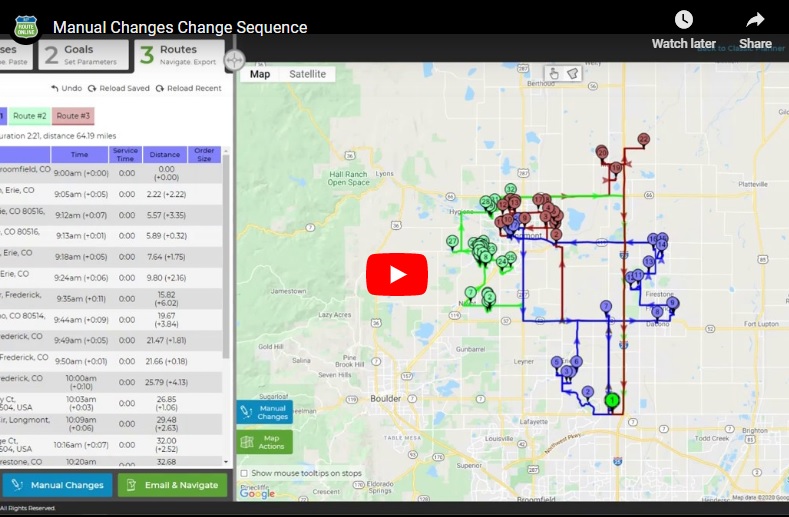Switch to the Goals step tab
Image resolution: width=789 pixels, height=517 pixels.
tap(83, 55)
